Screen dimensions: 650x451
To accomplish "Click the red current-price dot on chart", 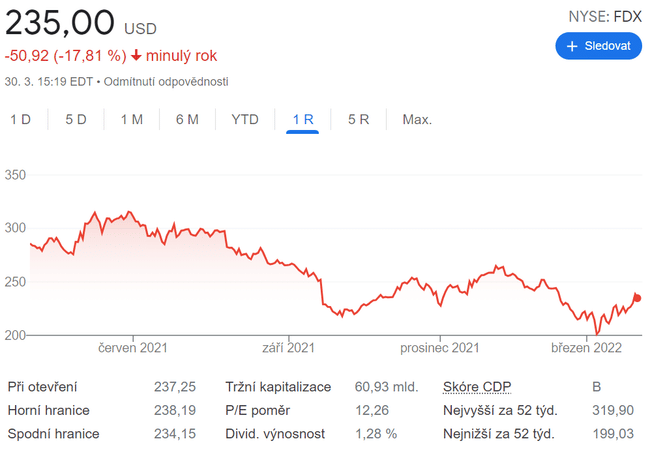I will [x=638, y=297].
